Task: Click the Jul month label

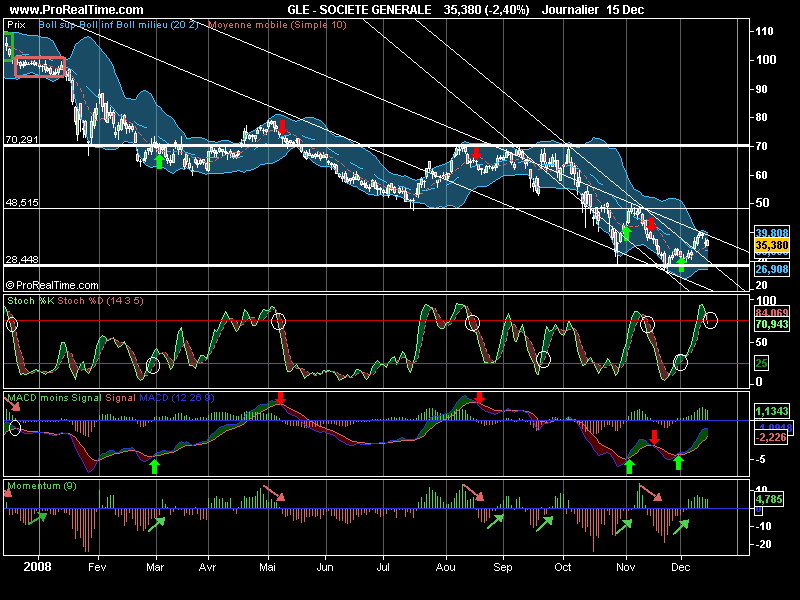Action: tap(383, 567)
